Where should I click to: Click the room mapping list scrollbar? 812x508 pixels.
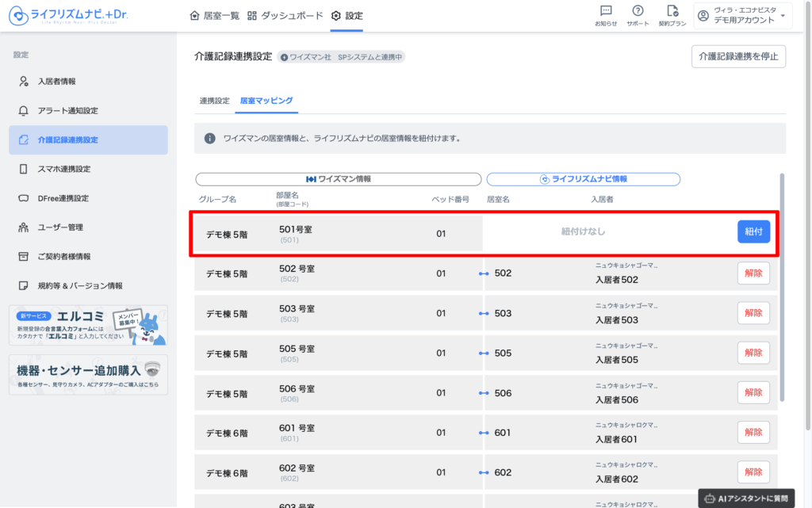pos(781,285)
